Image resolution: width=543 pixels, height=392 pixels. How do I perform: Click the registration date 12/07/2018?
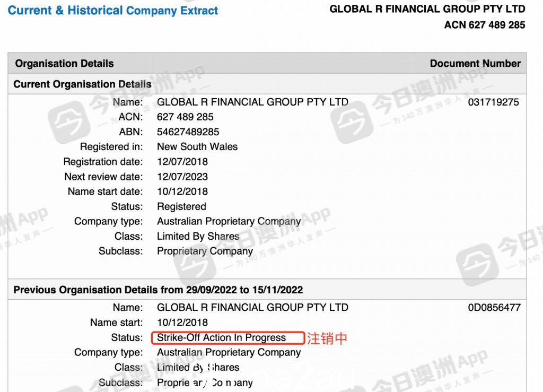point(182,162)
